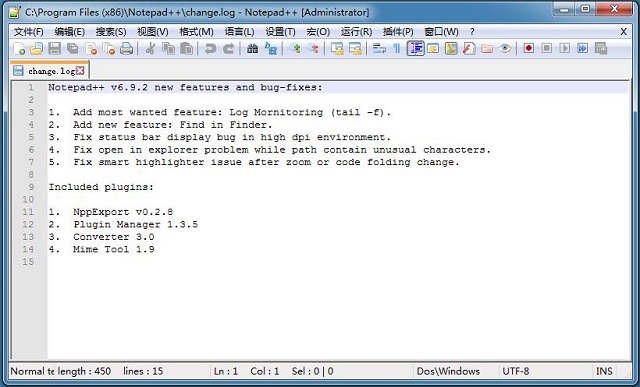Click Dos\Windows in the status bar
Screen dimensions: 640x387
(x=448, y=371)
